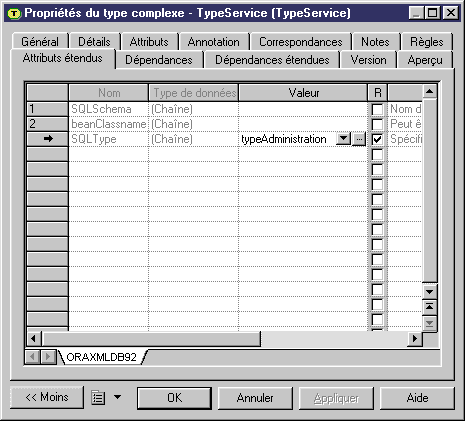This screenshot has width=465, height=421.
Task: Open the Annotation tab
Action: (214, 42)
